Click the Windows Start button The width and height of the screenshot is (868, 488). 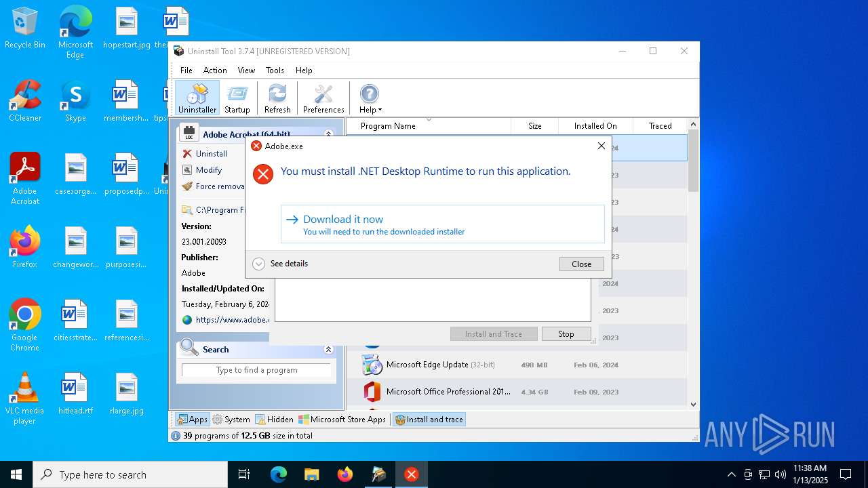pyautogui.click(x=16, y=474)
